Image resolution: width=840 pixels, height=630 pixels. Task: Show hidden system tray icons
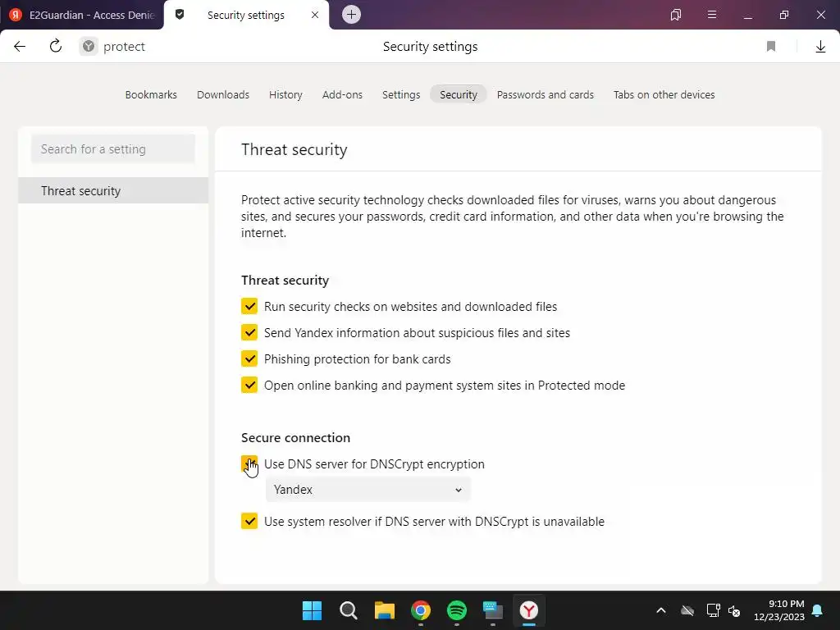tap(661, 610)
